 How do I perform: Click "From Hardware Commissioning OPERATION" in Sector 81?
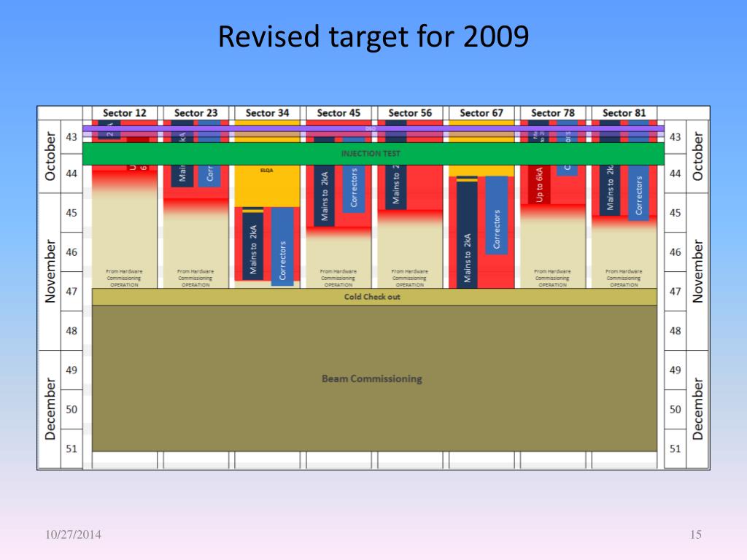(x=624, y=278)
